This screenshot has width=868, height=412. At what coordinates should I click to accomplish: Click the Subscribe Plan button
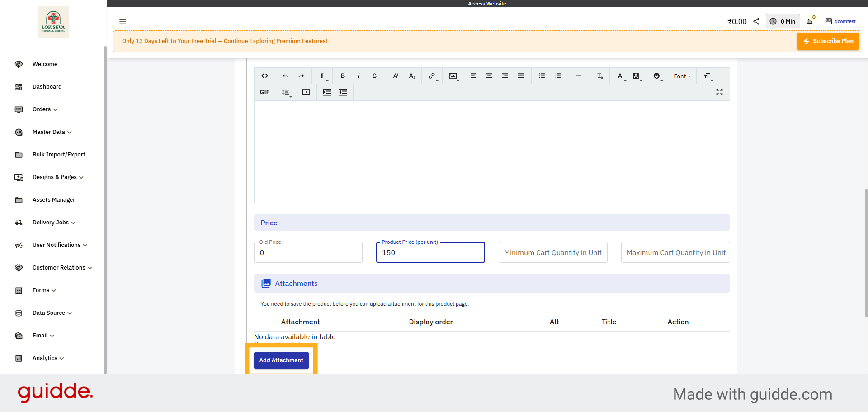click(x=828, y=41)
